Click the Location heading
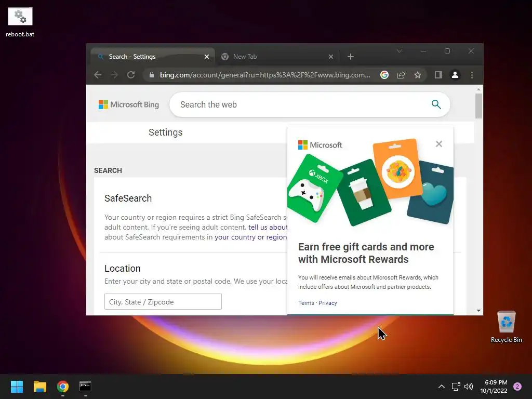 tap(123, 269)
